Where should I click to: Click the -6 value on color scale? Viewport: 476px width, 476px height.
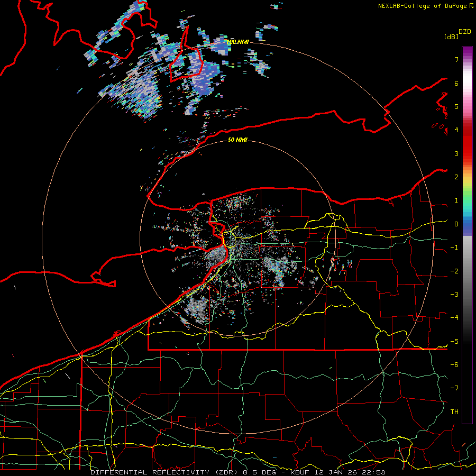tap(454, 365)
